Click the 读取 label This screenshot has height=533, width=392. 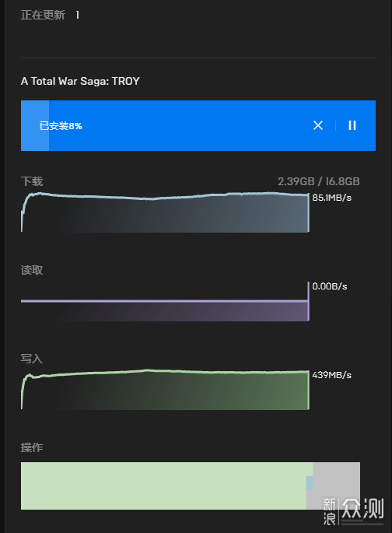(32, 270)
